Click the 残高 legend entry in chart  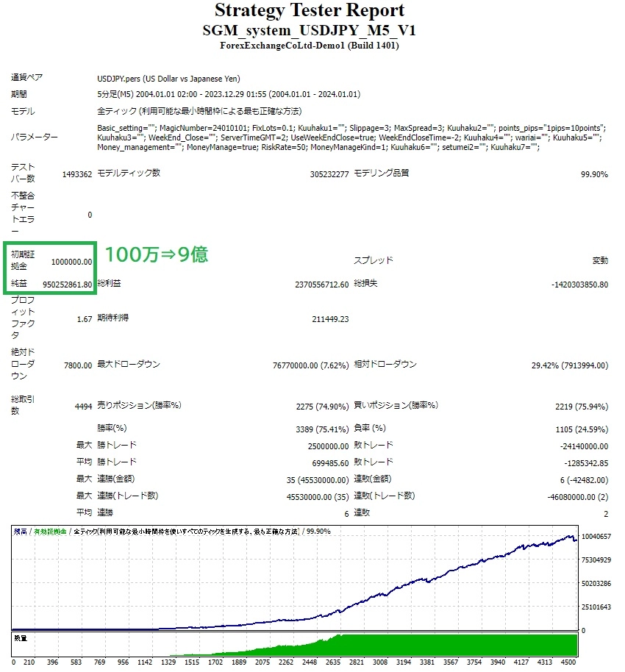(x=20, y=532)
